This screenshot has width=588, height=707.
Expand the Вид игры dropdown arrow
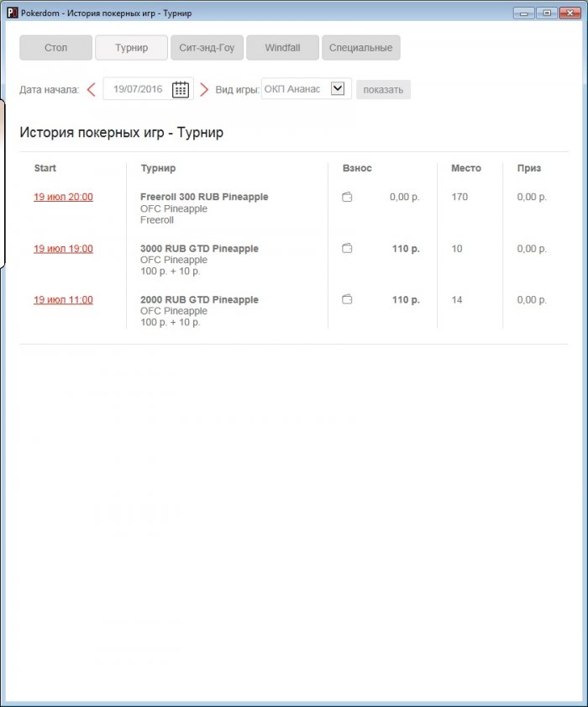338,88
